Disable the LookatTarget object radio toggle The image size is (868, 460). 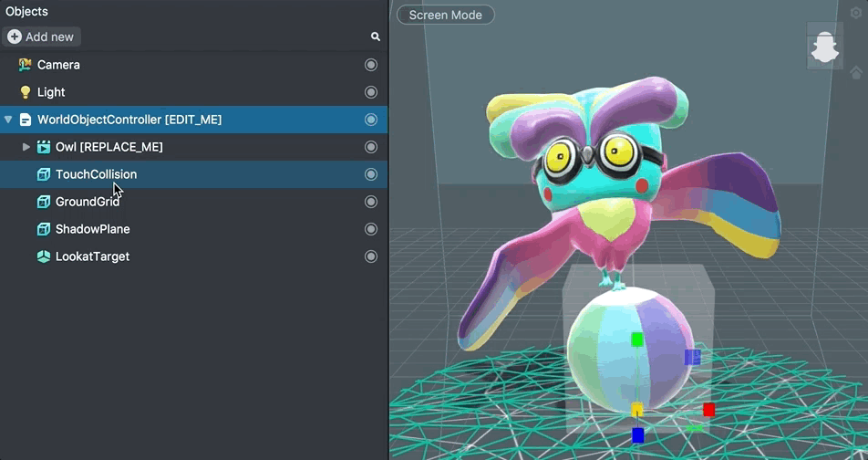[x=371, y=256]
